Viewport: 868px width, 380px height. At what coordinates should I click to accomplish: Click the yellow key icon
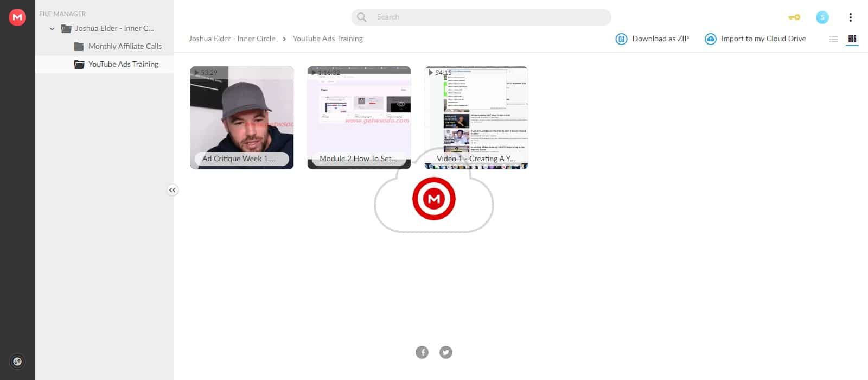pos(794,17)
